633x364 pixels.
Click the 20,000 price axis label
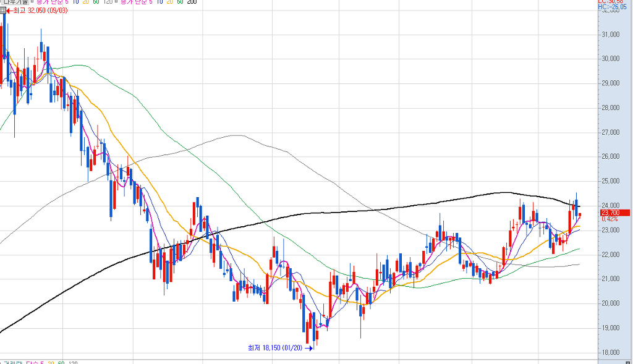click(x=610, y=303)
